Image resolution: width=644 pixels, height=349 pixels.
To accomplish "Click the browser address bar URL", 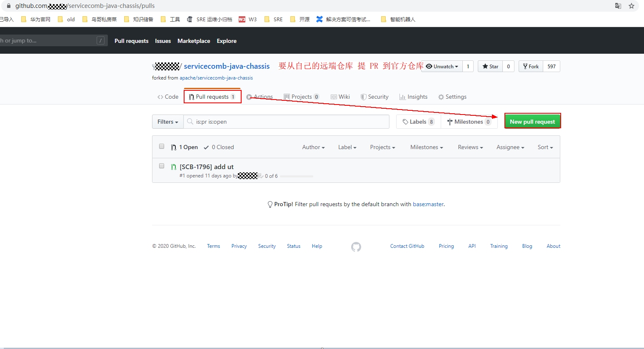I will tap(85, 6).
